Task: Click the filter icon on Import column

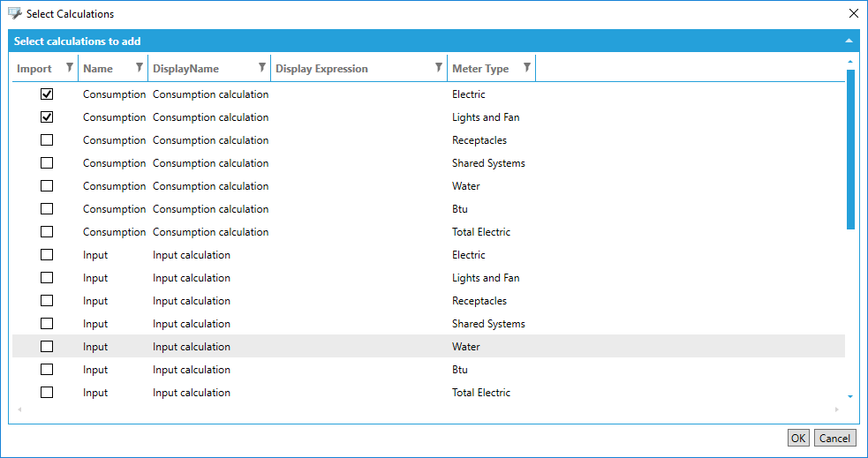Action: [x=70, y=68]
